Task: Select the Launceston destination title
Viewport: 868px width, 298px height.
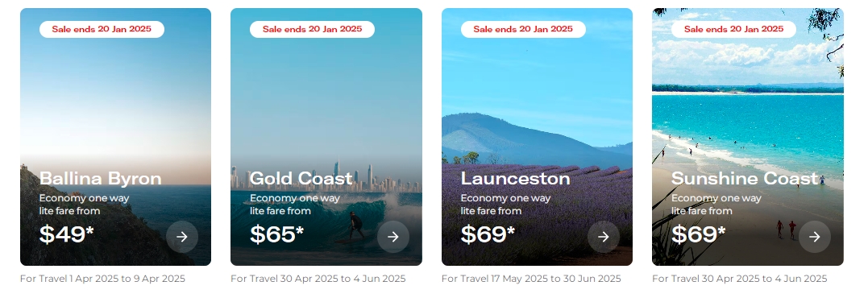Action: click(515, 179)
